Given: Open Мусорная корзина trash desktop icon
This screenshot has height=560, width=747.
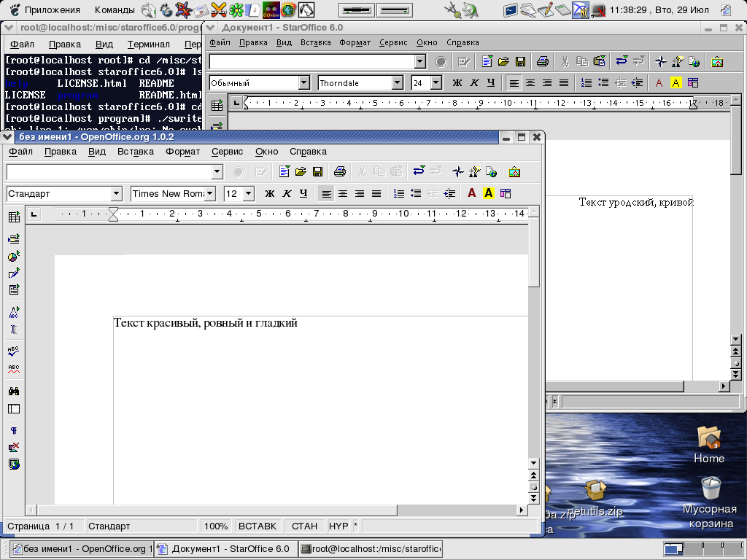Looking at the screenshot, I should point(711,503).
